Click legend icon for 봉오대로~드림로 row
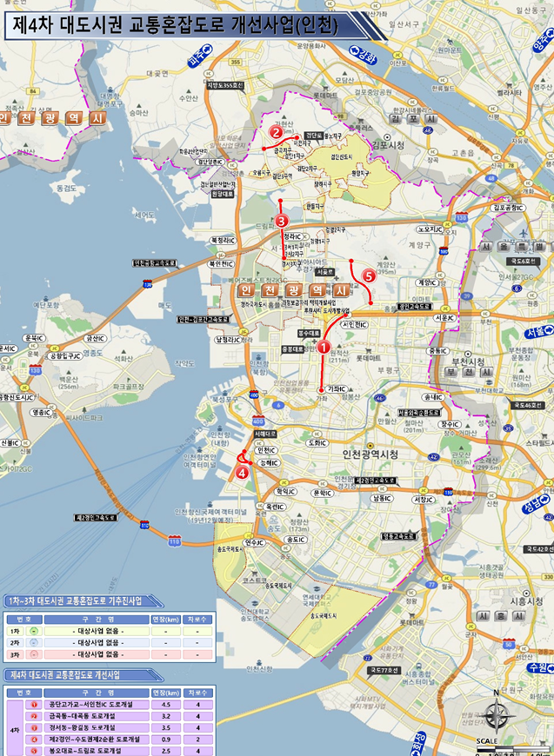554x756 pixels. pyautogui.click(x=34, y=751)
